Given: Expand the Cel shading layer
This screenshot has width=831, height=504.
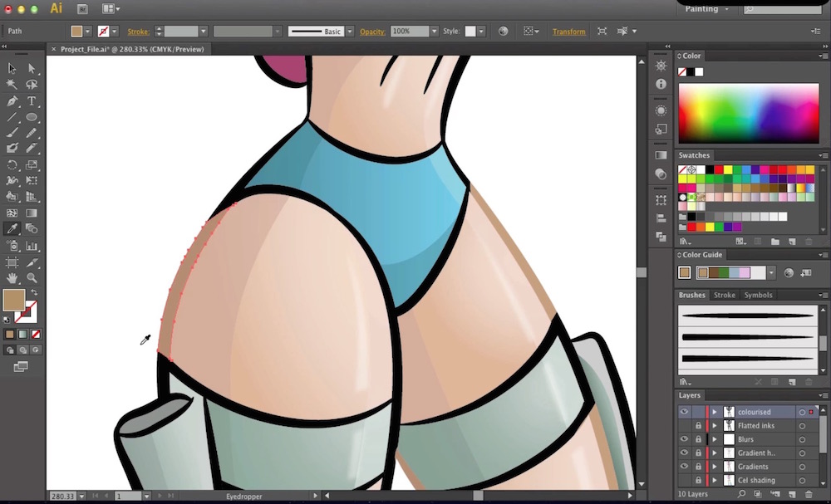Looking at the screenshot, I should [715, 481].
